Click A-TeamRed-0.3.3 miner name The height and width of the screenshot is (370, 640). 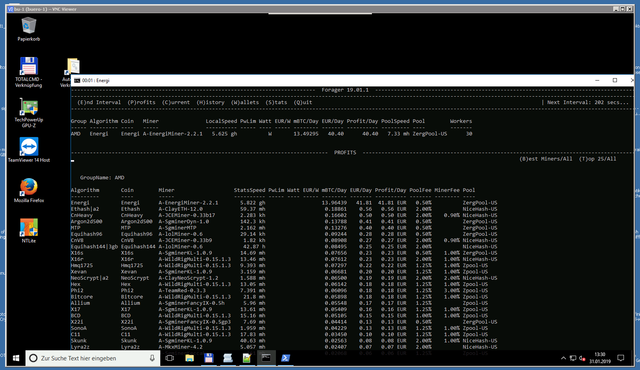coord(182,290)
